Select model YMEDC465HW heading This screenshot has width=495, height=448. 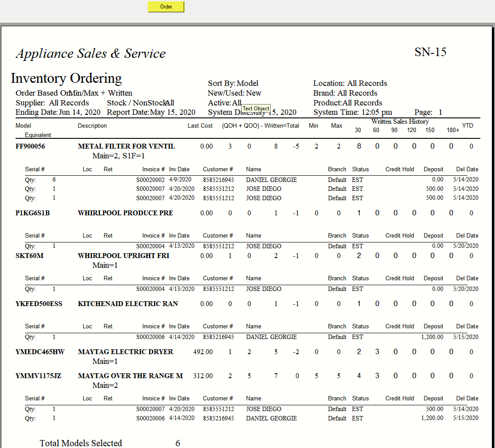coord(40,352)
